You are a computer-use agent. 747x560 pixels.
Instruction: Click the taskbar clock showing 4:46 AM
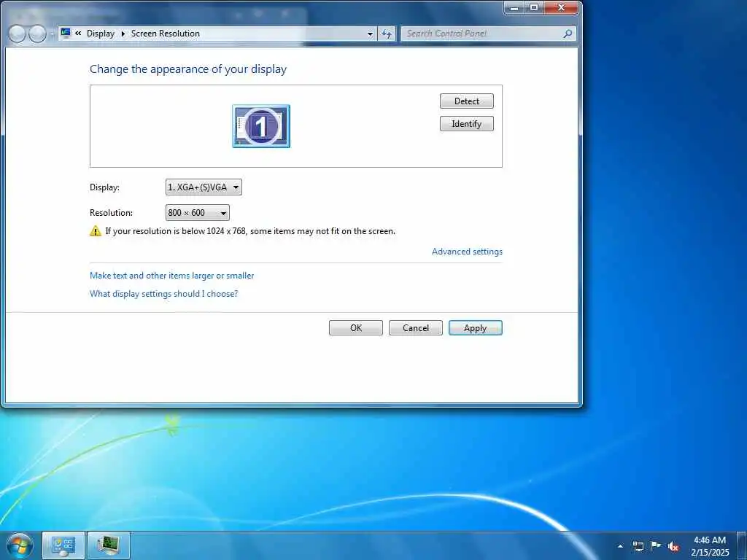tap(710, 546)
